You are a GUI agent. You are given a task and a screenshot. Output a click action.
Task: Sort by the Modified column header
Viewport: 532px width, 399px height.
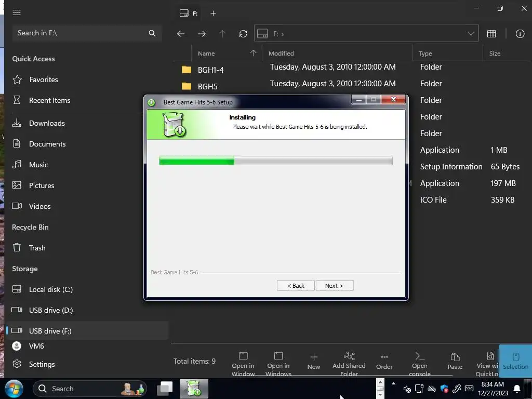click(337, 54)
